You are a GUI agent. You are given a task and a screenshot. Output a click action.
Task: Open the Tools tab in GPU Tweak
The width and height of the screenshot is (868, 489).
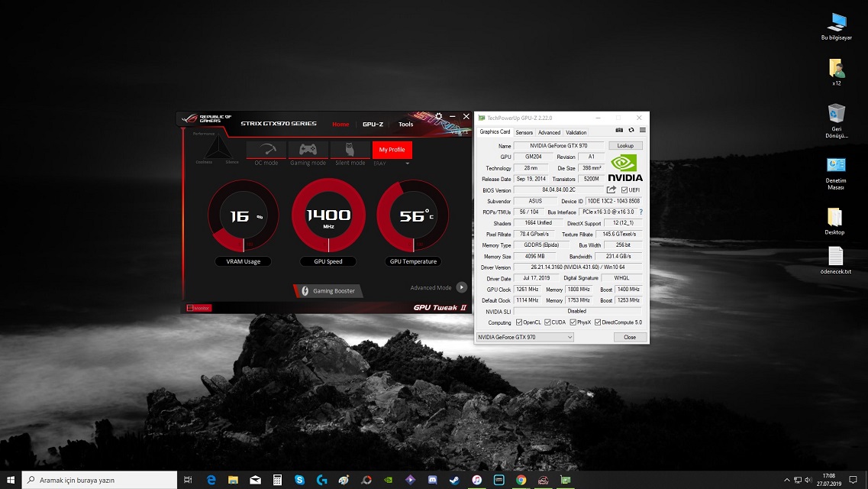(x=406, y=124)
